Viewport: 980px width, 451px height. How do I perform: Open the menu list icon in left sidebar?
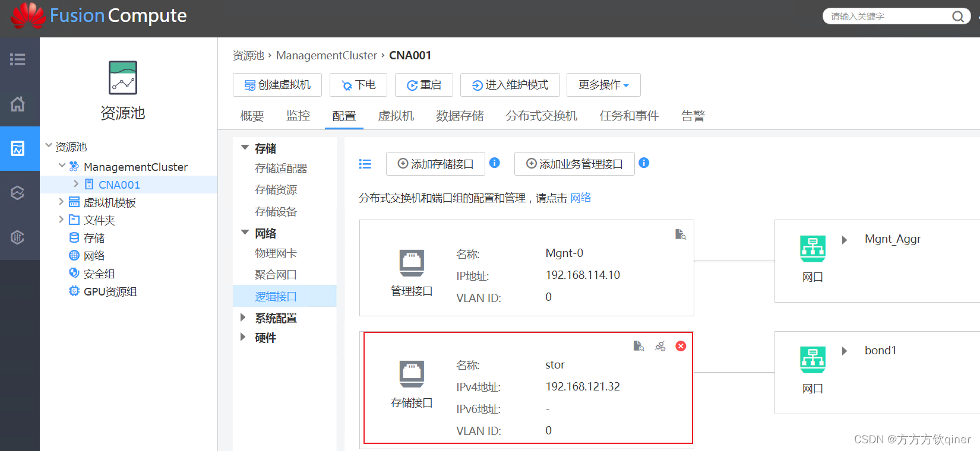17,59
